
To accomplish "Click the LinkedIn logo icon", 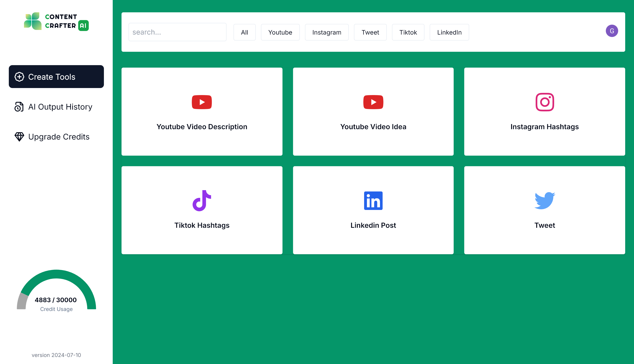I will tap(373, 200).
